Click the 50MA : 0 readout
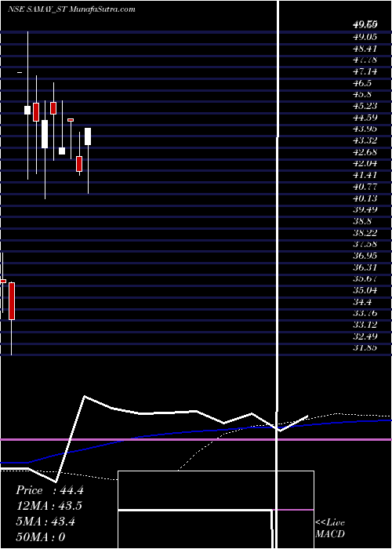392x549 pixels. click(41, 536)
